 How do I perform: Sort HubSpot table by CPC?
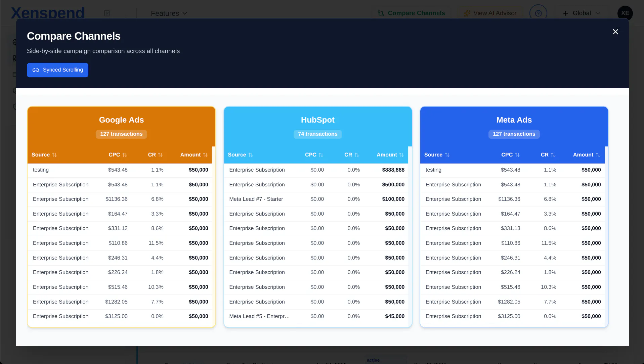(314, 155)
